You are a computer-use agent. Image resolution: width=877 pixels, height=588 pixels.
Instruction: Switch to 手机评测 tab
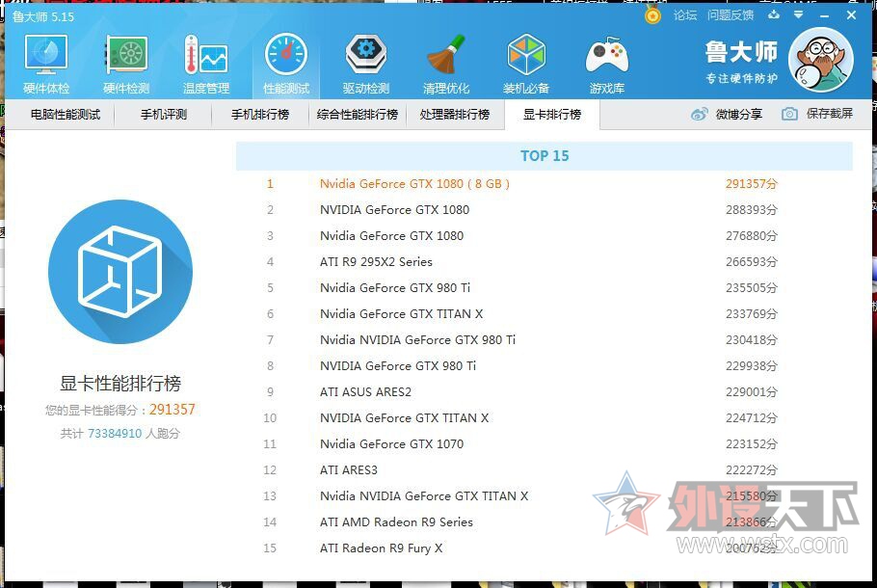pos(163,115)
